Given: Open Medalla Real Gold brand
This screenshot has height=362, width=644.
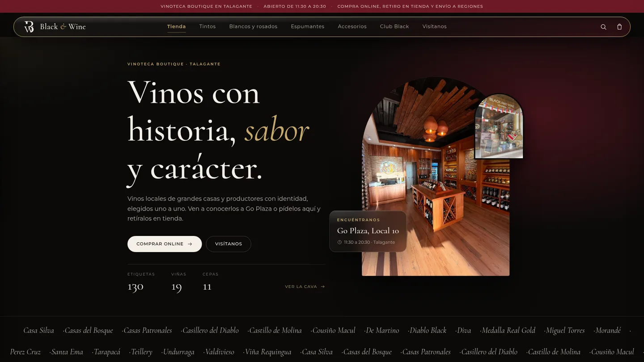Looking at the screenshot, I should coord(508,330).
